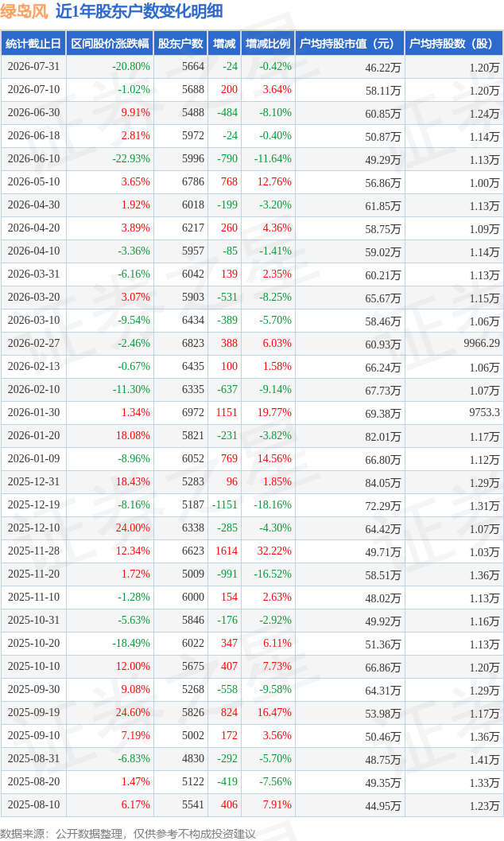Screen dimensions: 504x841
Task: Select the 2026-07-31 date cell
Action: (x=33, y=67)
